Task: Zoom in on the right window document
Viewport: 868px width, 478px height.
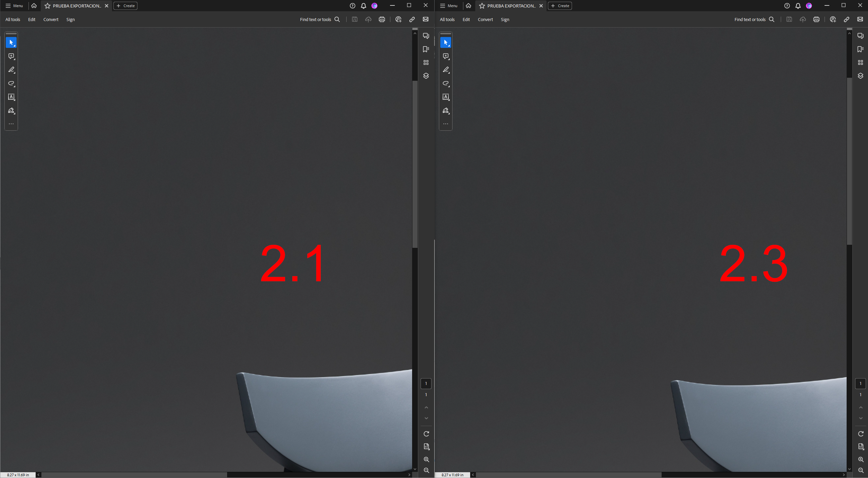Action: 861,459
